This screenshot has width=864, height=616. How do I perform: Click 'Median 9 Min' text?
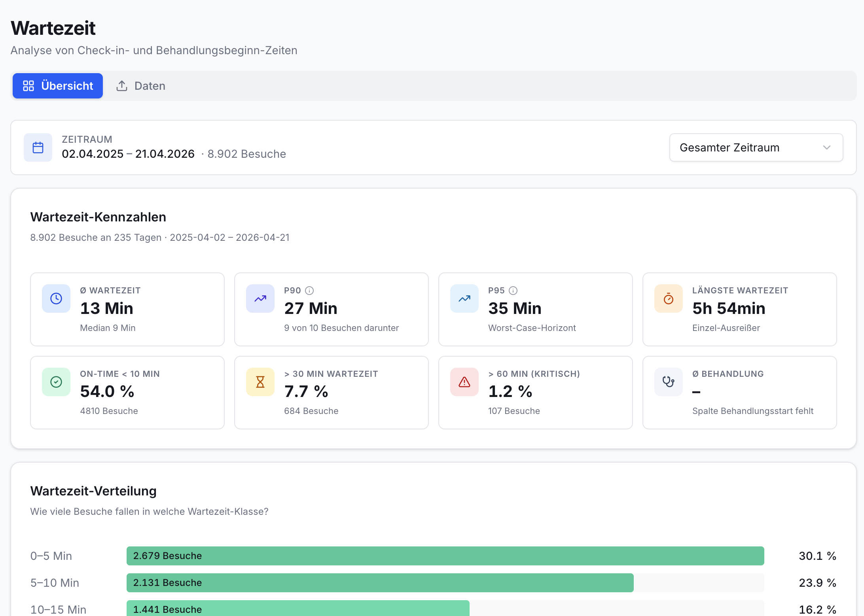coord(108,328)
